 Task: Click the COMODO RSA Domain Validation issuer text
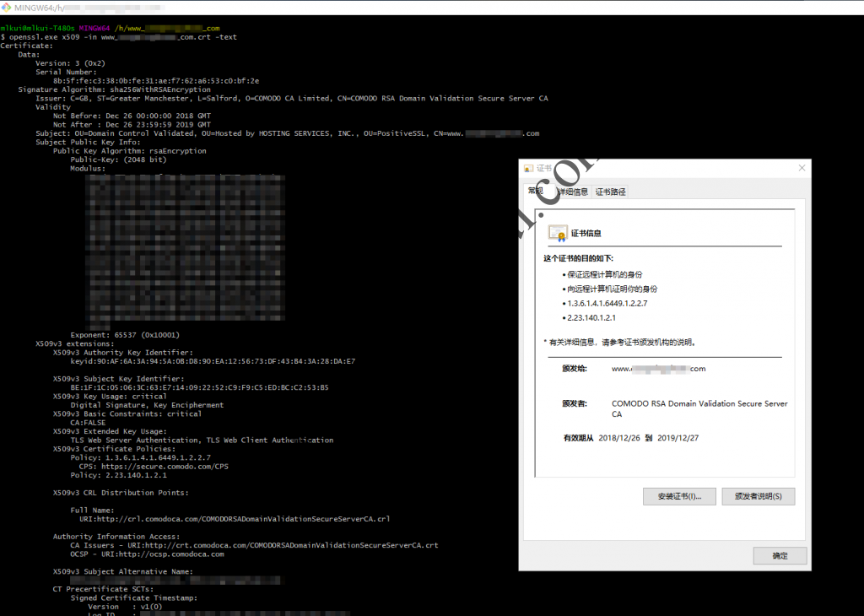(699, 408)
